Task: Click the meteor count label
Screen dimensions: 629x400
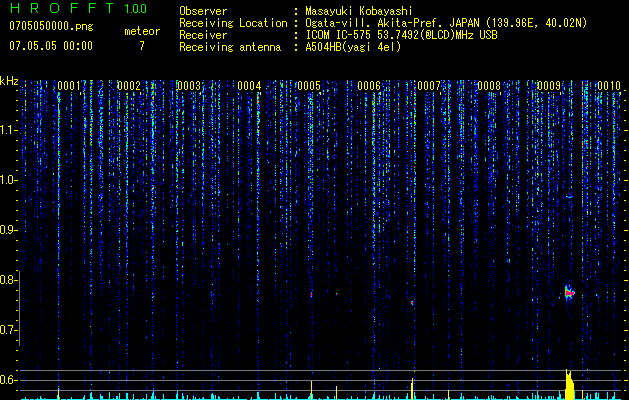Action: (x=142, y=31)
